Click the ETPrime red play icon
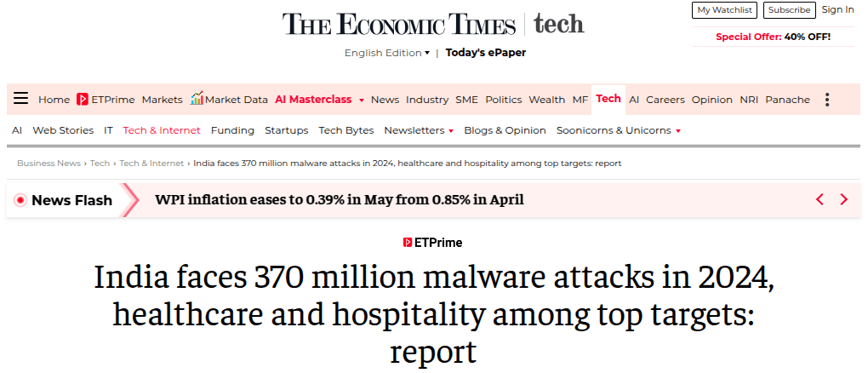The height and width of the screenshot is (373, 868). point(83,100)
